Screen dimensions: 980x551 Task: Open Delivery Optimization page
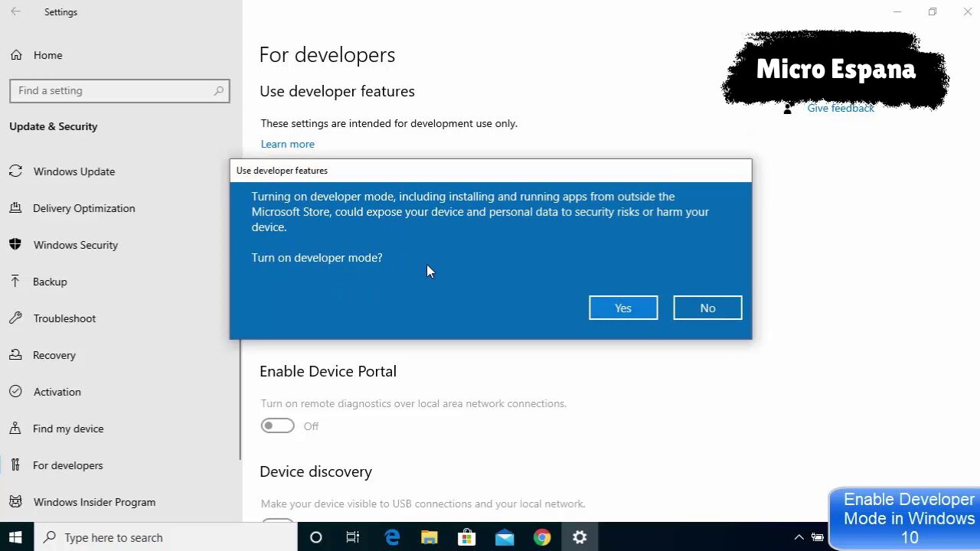coord(83,208)
